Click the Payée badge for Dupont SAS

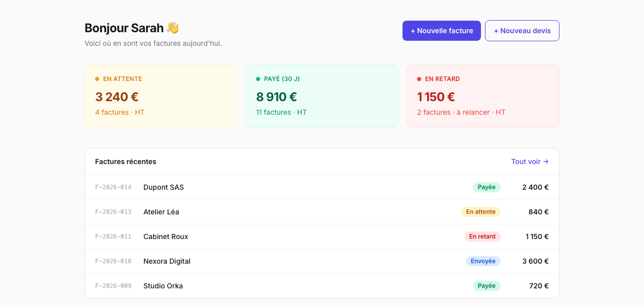487,187
